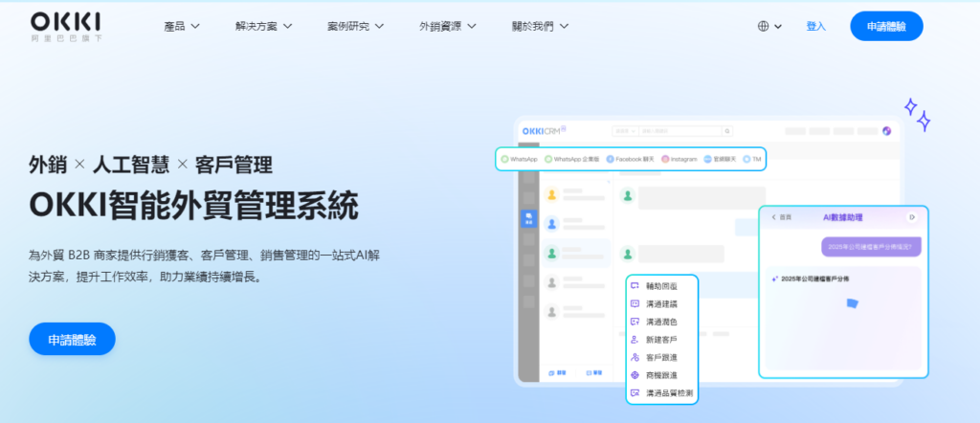Viewport: 980px width, 423px height.
Task: Click the text 外銷 × 人工智慧 × 客戶管理
Action: pos(150,165)
